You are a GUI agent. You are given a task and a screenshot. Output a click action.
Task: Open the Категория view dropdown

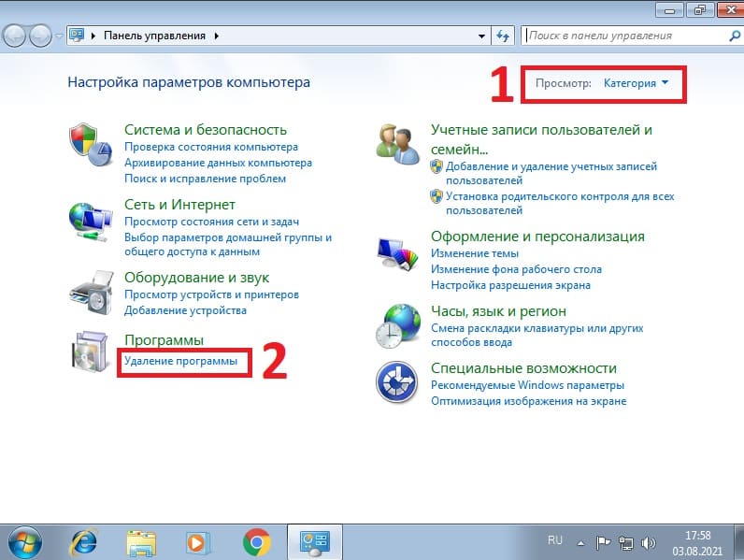point(636,83)
